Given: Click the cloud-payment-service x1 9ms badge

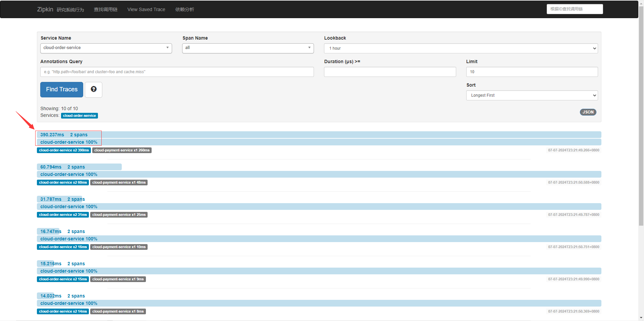Looking at the screenshot, I should 118,279.
